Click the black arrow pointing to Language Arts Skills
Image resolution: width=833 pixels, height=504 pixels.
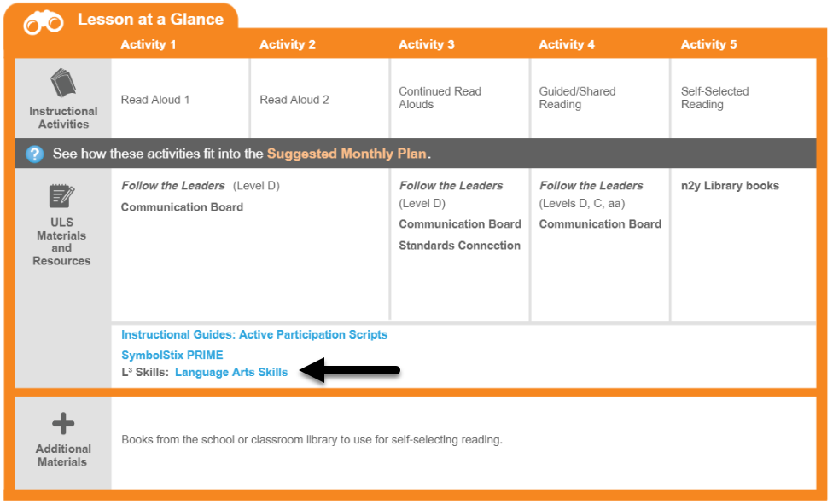350,369
